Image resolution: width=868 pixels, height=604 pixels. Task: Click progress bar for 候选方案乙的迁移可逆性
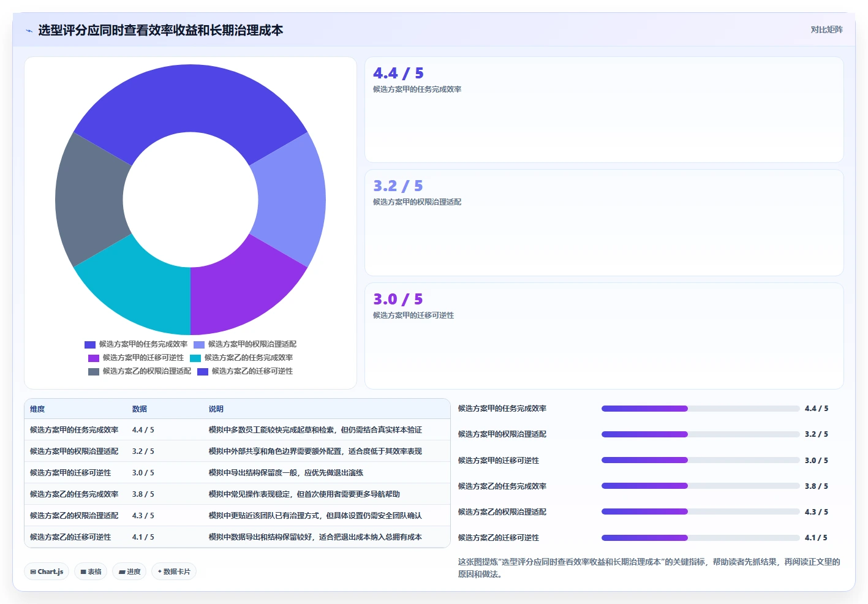coord(701,538)
